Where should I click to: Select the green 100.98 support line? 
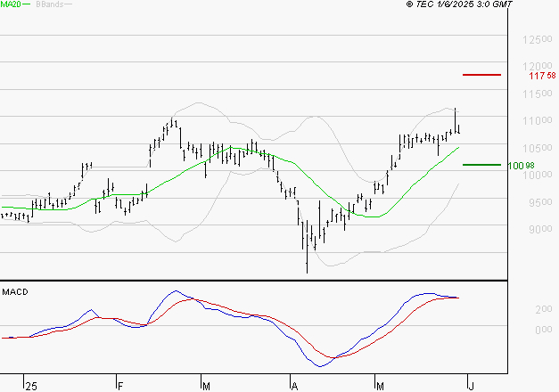pos(481,165)
